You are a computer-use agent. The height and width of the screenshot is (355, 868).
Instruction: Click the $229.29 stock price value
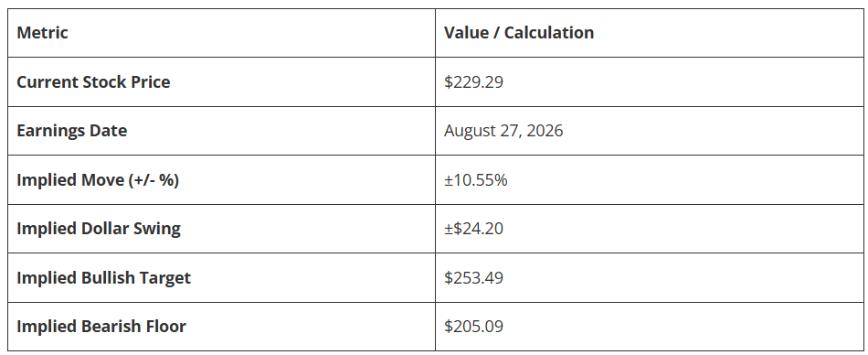473,82
